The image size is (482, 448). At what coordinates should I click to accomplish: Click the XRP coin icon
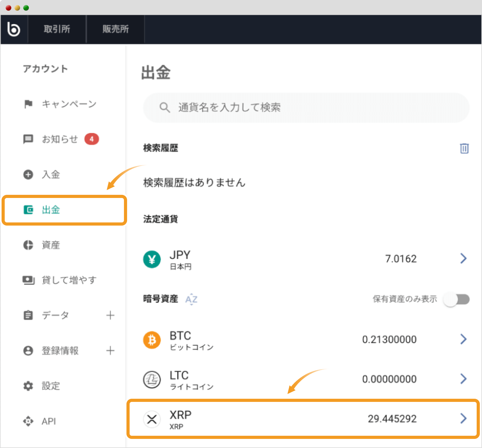point(152,419)
